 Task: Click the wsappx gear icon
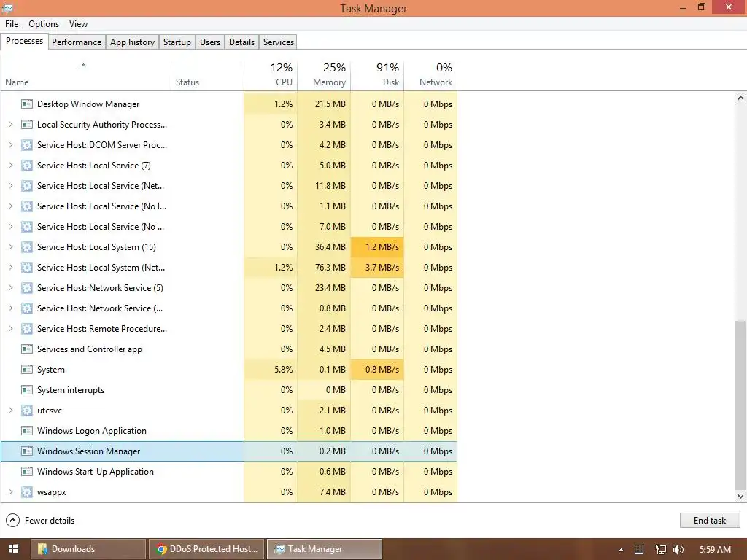click(x=27, y=492)
